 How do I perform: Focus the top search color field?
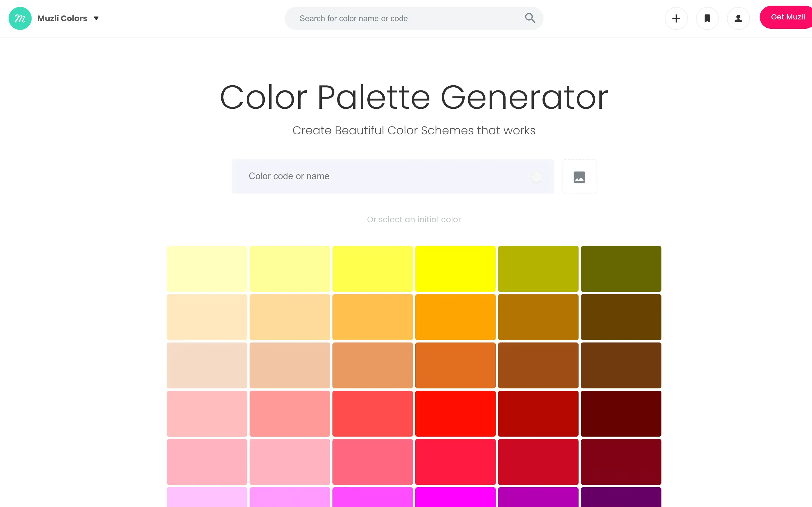[x=414, y=18]
